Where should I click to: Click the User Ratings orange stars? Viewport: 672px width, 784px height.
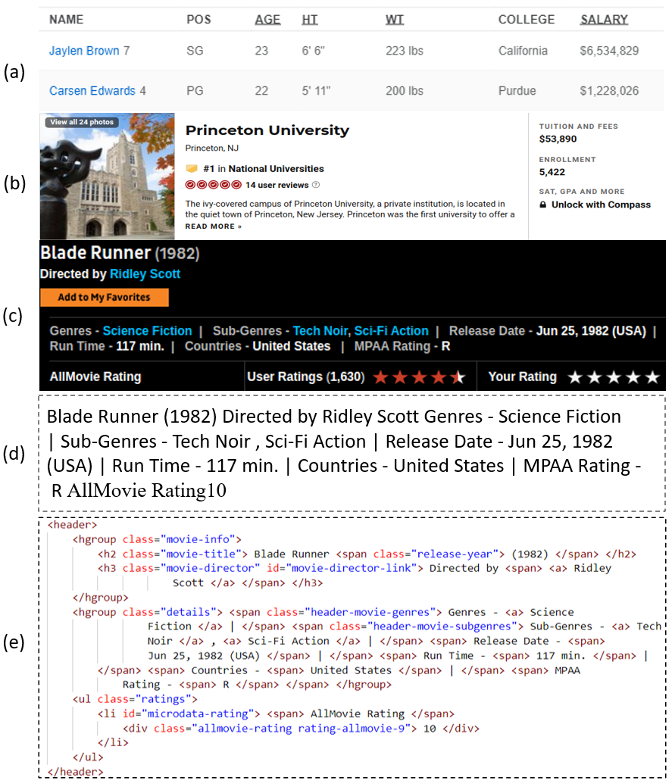pyautogui.click(x=419, y=377)
